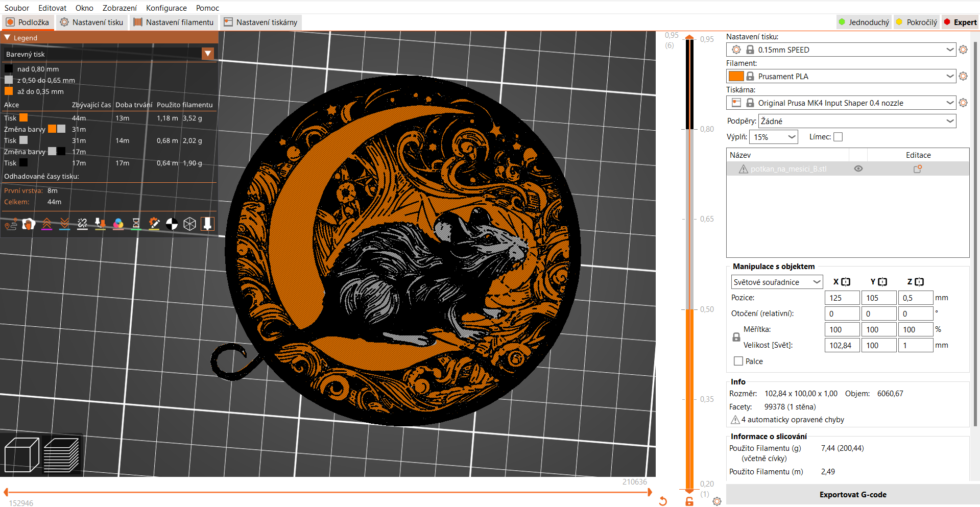This screenshot has height=507, width=980.
Task: Open filament preset dropdown Prusament PLA
Action: tap(949, 76)
